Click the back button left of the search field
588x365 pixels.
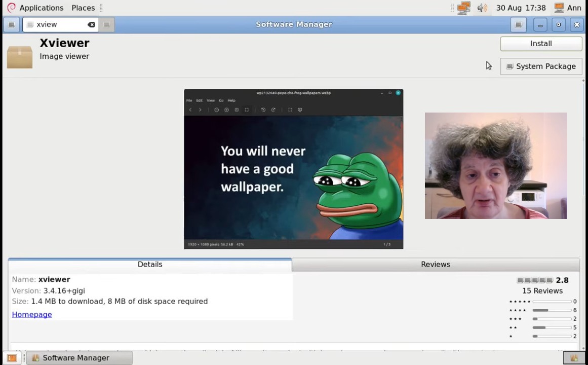(x=12, y=24)
